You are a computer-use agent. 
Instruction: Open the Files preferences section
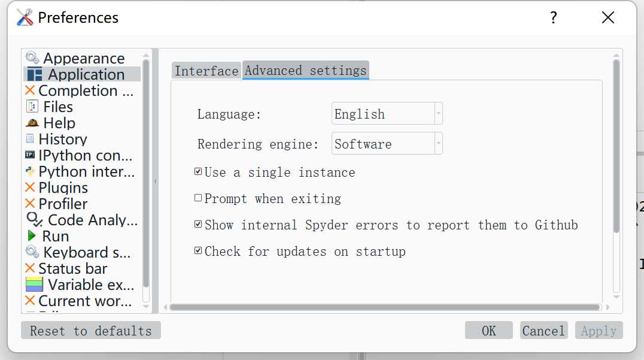58,107
